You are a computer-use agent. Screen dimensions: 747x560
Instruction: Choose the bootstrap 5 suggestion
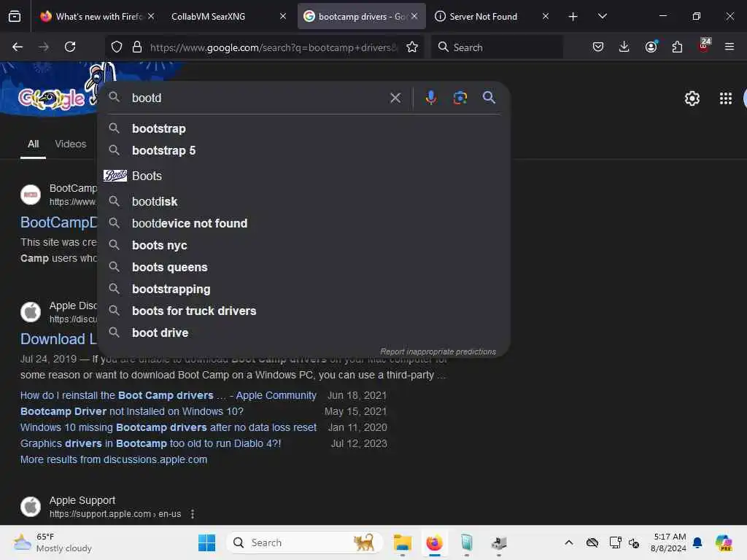click(x=304, y=150)
